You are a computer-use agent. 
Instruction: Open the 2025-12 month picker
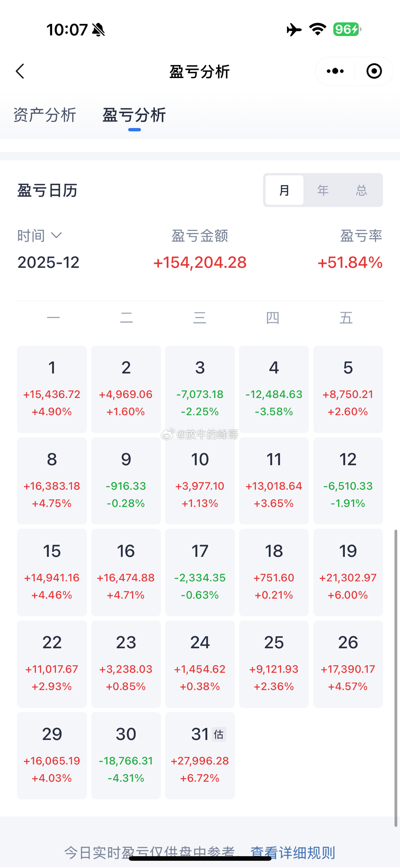(x=49, y=262)
